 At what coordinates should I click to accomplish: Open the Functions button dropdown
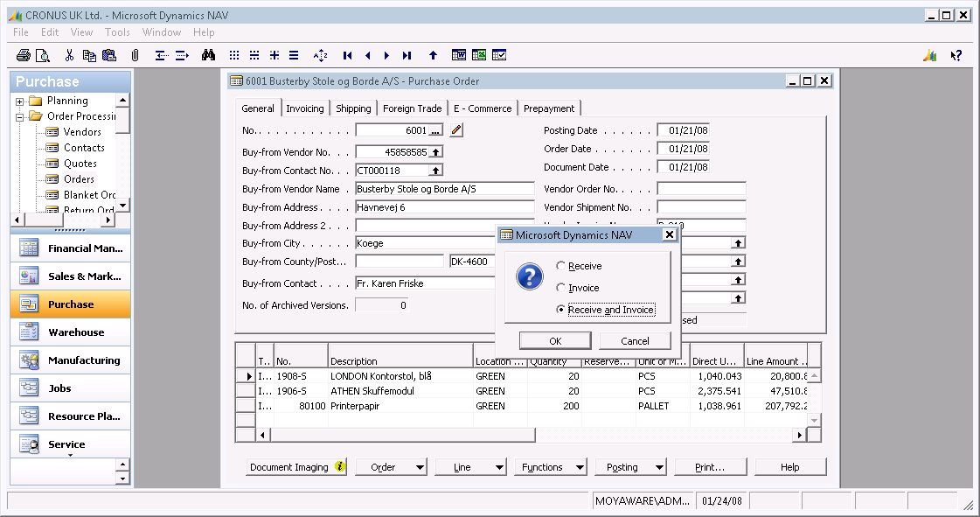pyautogui.click(x=551, y=467)
